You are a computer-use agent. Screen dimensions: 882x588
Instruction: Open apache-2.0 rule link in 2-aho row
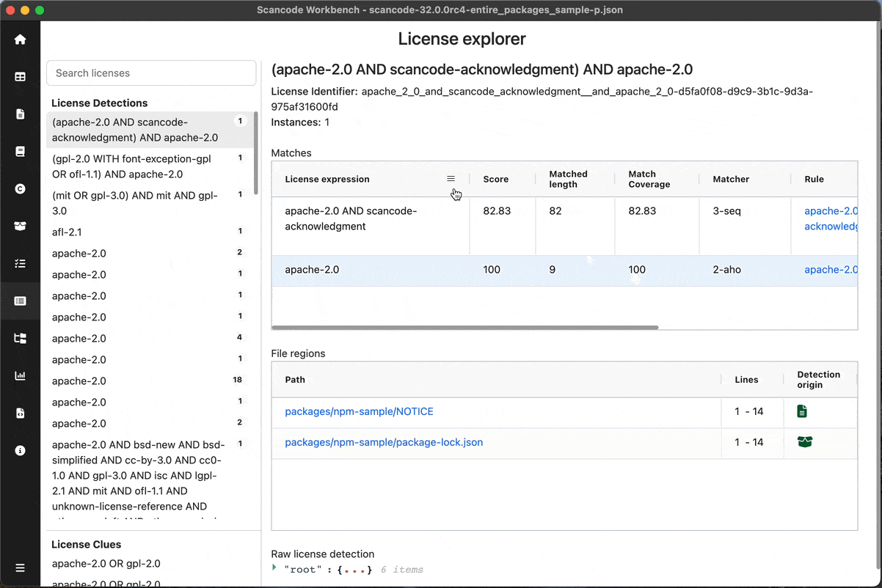click(831, 270)
